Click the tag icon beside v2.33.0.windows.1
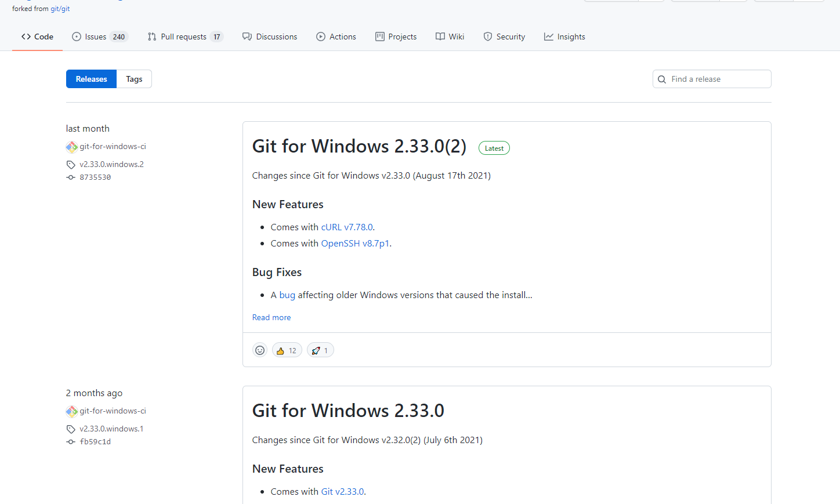Viewport: 840px width, 504px height. tap(71, 429)
